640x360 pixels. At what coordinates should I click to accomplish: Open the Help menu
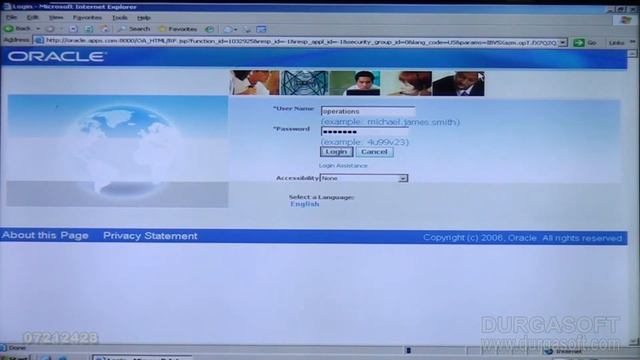[144, 18]
